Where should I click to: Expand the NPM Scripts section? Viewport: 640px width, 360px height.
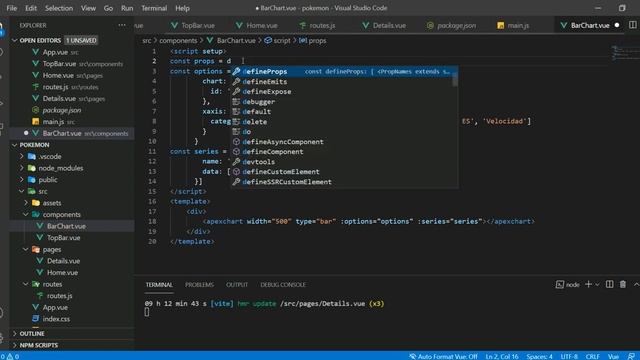[38, 345]
